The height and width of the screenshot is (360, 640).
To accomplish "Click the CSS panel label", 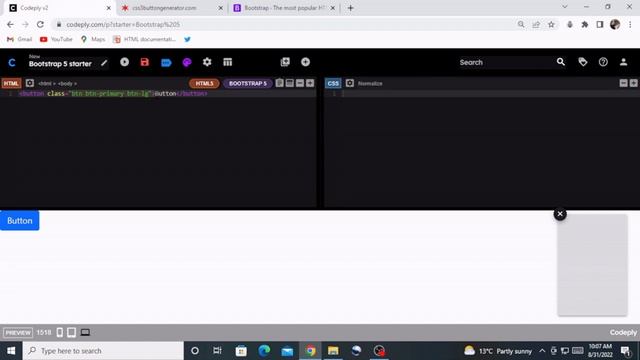I will pyautogui.click(x=333, y=83).
